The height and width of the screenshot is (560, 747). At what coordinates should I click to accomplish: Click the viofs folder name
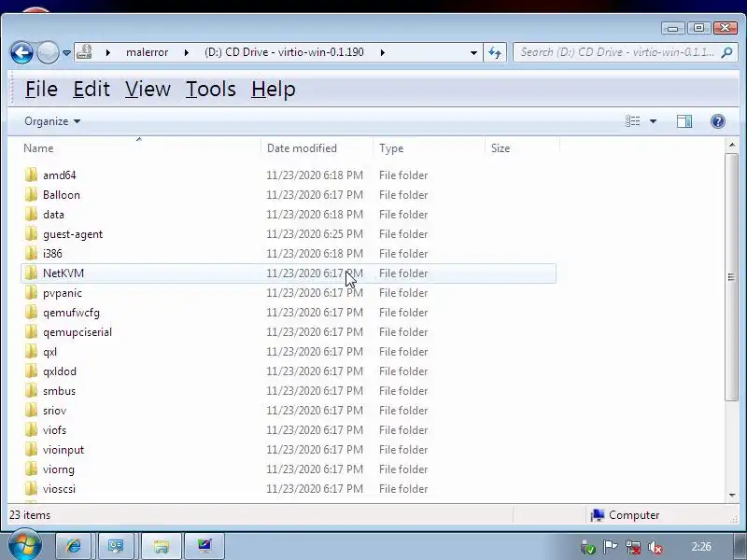[x=55, y=430]
